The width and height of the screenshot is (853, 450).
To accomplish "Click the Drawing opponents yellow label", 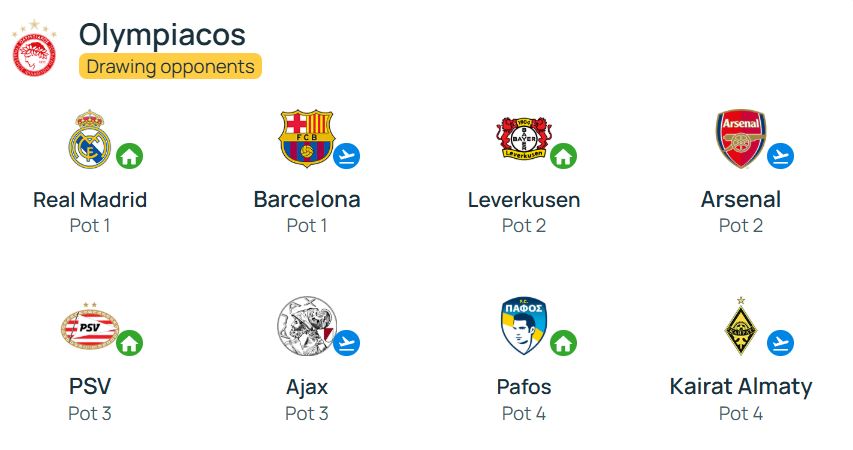I will click(x=170, y=66).
